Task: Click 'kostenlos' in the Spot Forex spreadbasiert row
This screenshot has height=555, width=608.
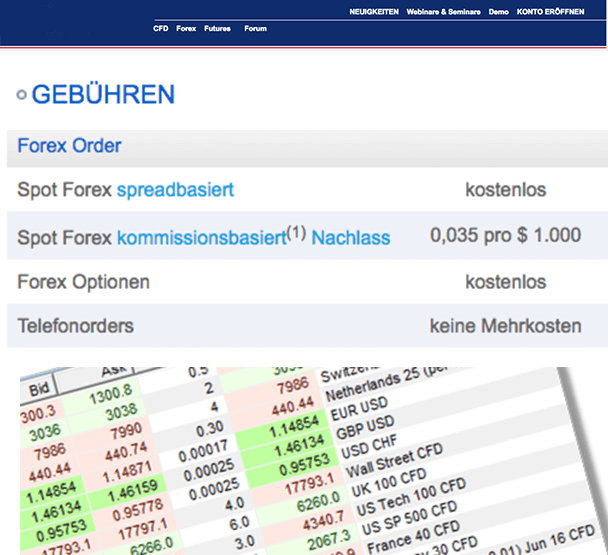Action: 505,190
